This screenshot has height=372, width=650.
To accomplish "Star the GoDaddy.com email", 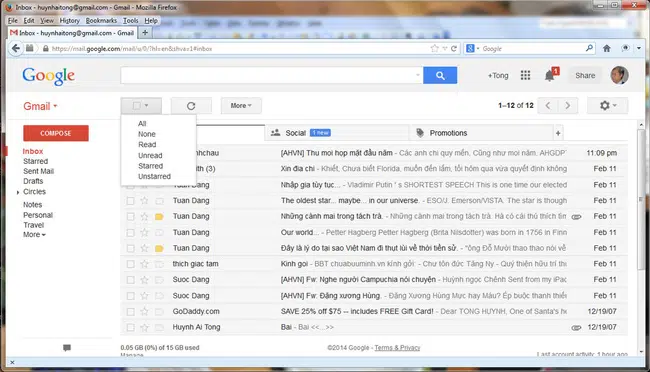I will (x=144, y=311).
